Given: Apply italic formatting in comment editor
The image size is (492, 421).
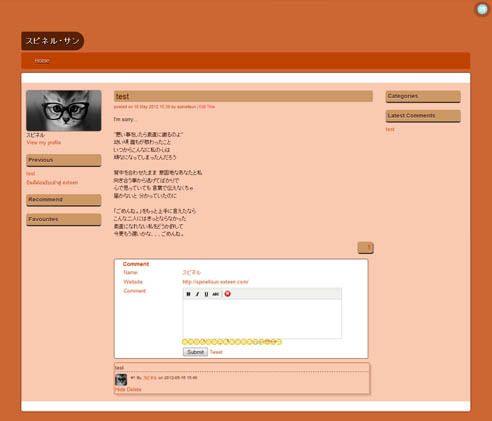Looking at the screenshot, I should point(197,294).
